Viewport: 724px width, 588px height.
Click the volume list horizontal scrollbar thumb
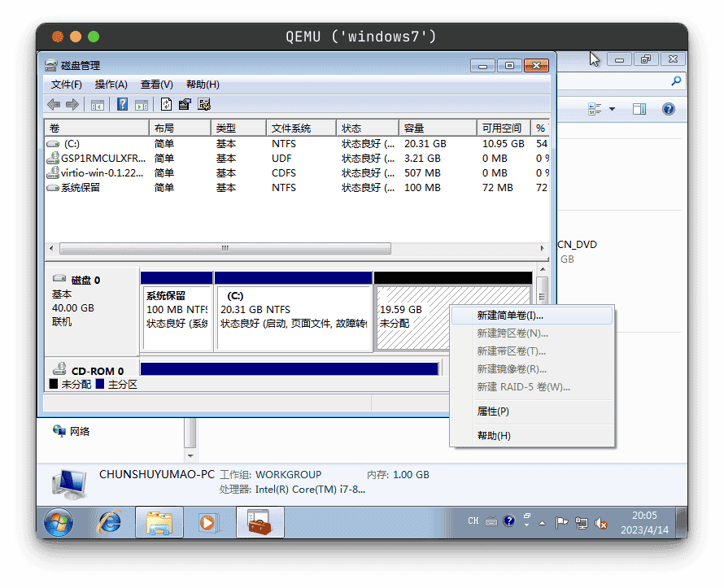[225, 248]
